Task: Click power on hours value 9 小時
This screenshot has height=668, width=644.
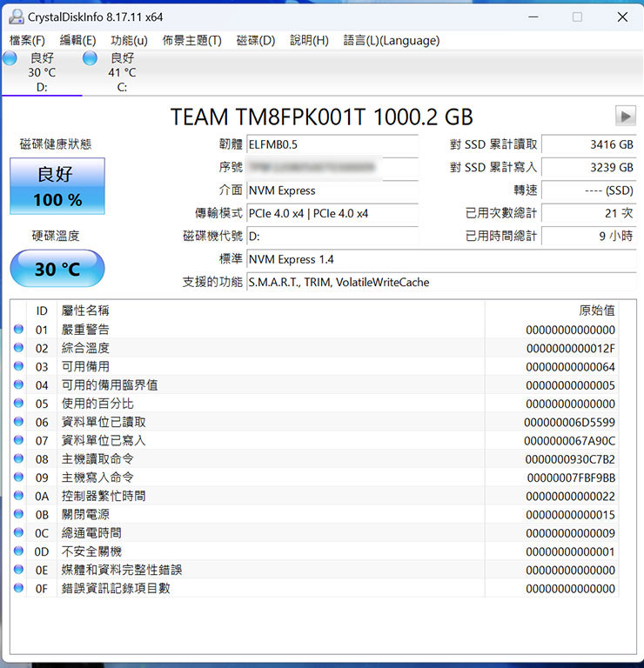Action: click(589, 237)
